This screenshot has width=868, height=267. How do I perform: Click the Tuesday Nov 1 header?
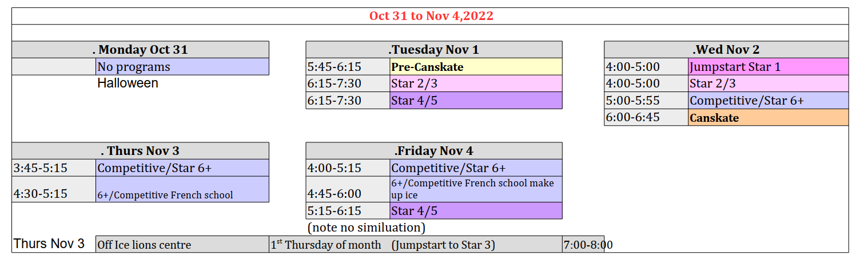tap(434, 50)
